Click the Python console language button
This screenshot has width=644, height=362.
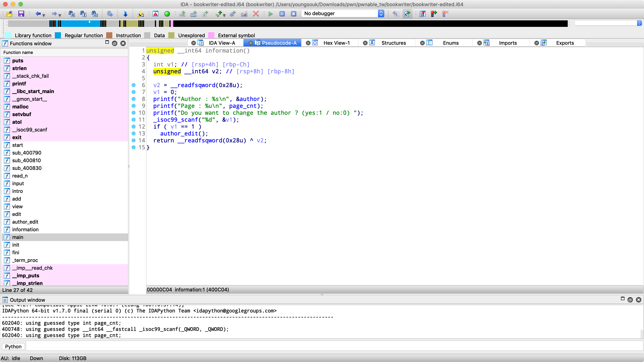point(13,346)
